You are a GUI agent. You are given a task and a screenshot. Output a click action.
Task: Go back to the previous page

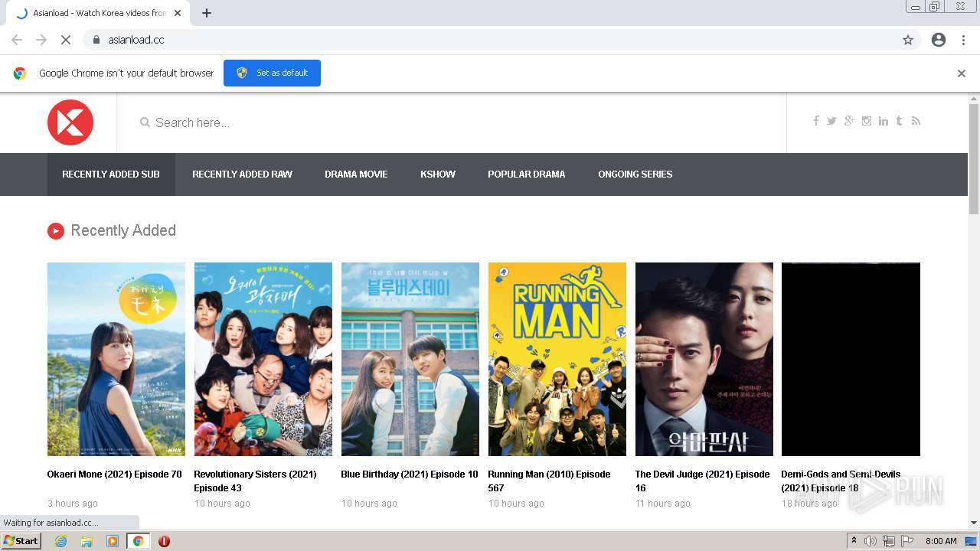point(17,40)
